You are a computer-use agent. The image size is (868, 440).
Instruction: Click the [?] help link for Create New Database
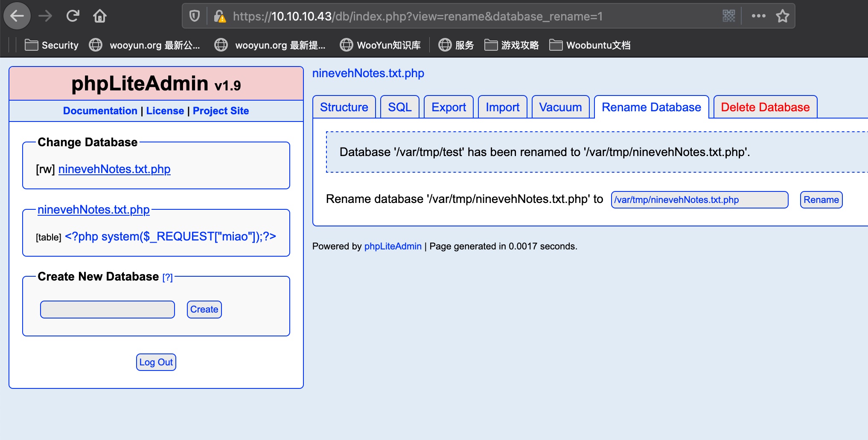point(168,278)
